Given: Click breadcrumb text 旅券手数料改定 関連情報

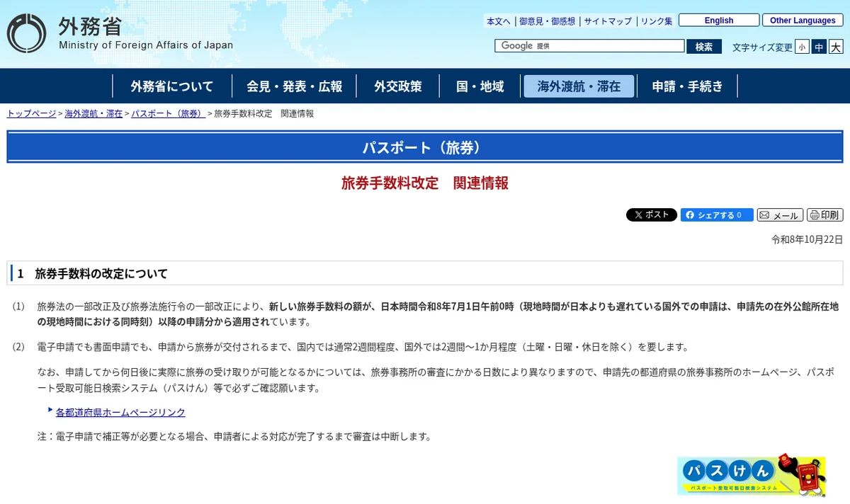Looking at the screenshot, I should [264, 113].
